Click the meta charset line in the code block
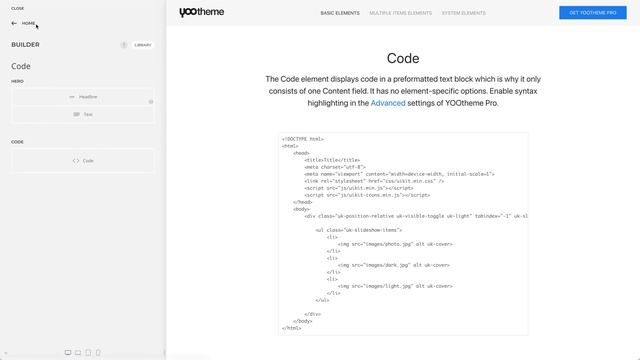640x360 pixels. (x=335, y=167)
